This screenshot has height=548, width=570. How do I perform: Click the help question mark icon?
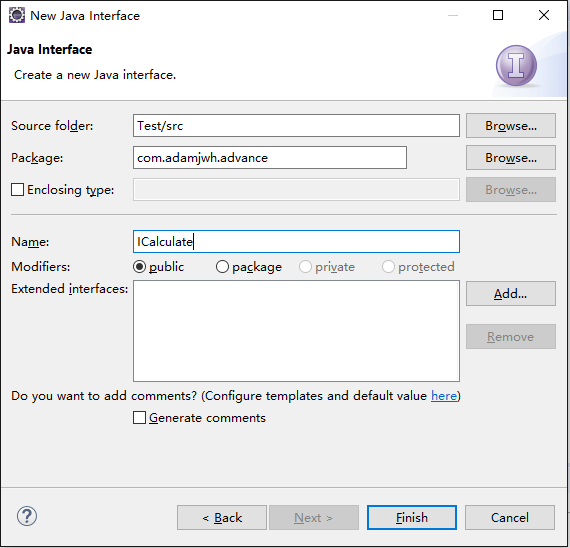click(27, 516)
